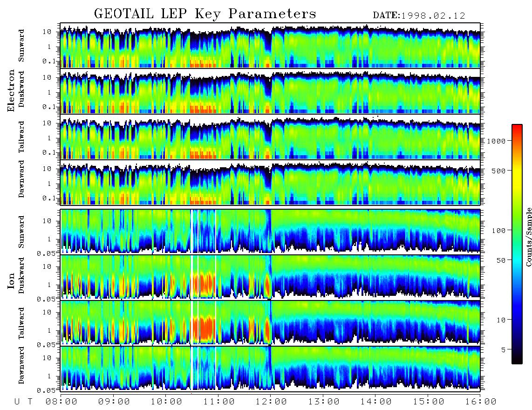Click the 14:00 time axis label
This screenshot has height=410, width=532.
click(376, 402)
